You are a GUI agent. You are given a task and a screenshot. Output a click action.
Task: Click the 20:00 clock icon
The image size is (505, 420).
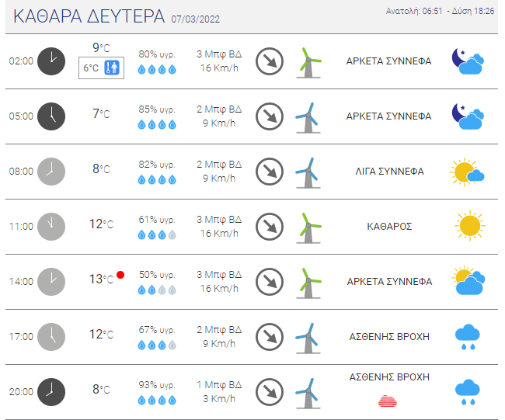coord(52,391)
